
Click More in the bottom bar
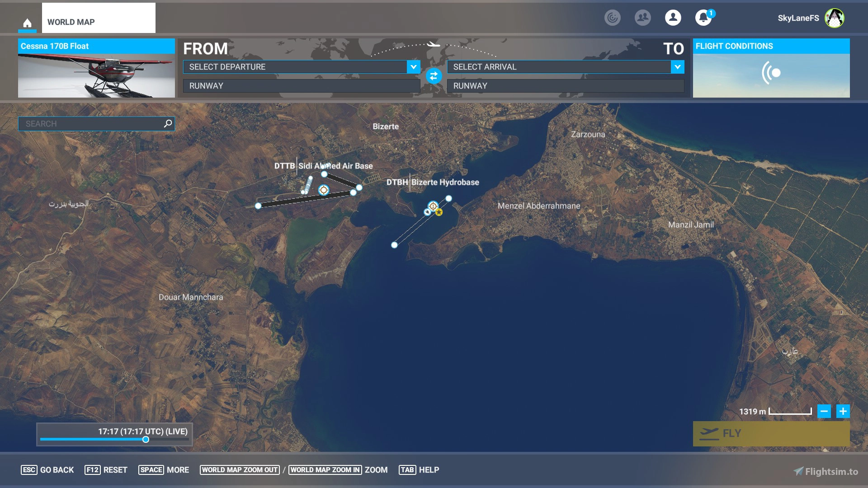(x=164, y=470)
